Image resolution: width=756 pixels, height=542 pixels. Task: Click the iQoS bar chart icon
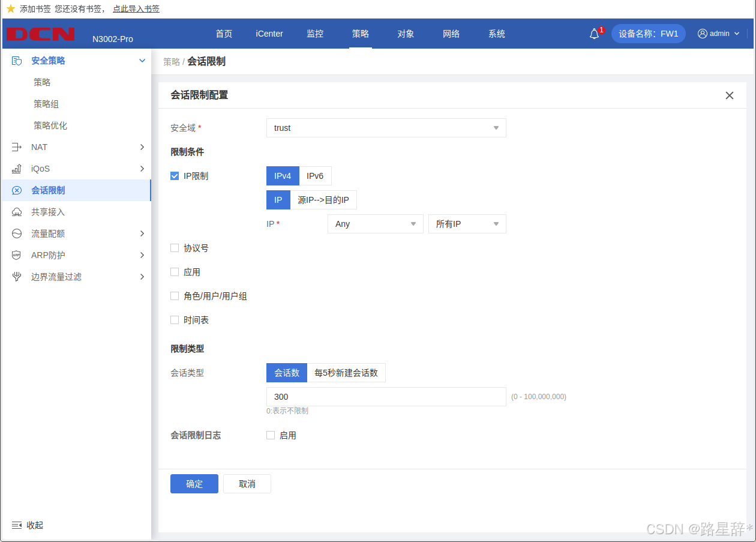[17, 169]
